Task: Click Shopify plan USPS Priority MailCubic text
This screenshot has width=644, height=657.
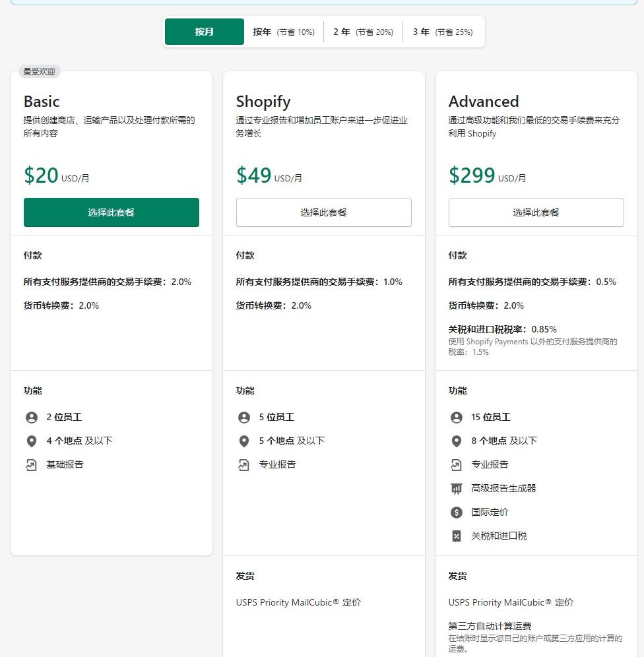Action: [x=298, y=602]
